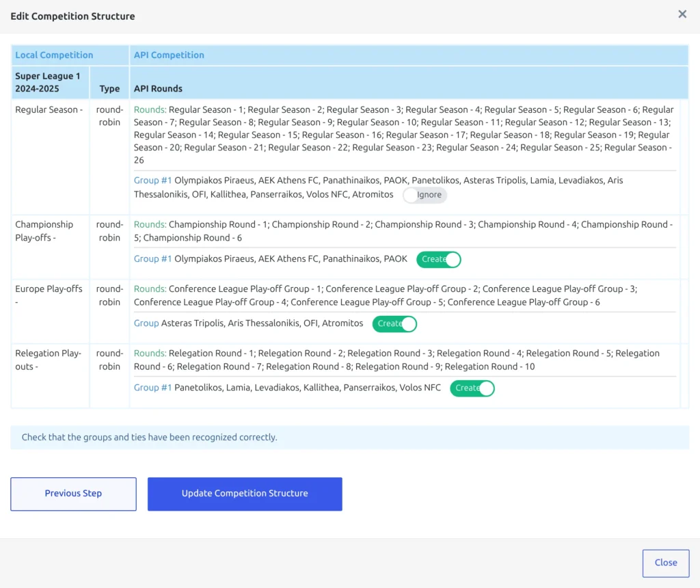Click round-robin type in Relegation Play-outs row
Viewport: 700px width, 588px height.
coord(109,360)
